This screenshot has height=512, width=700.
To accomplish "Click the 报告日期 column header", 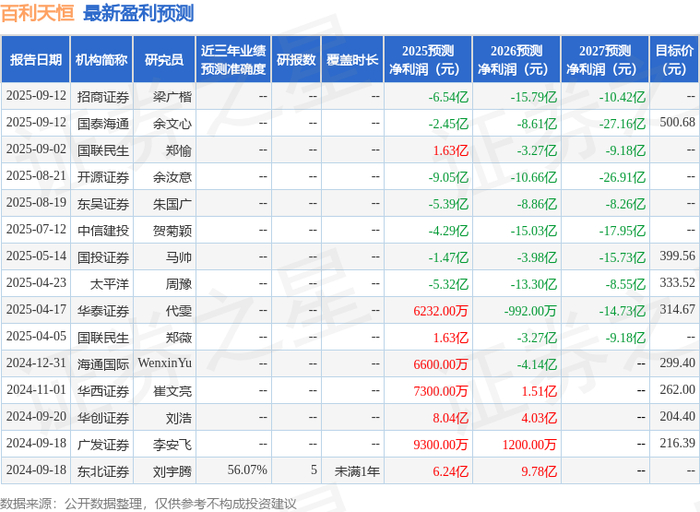I will [35, 59].
